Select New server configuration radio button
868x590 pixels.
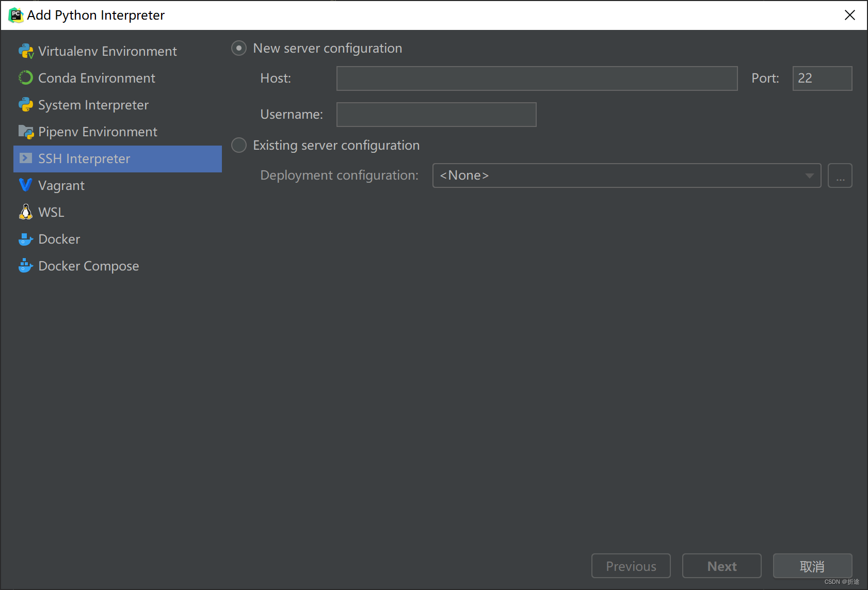pyautogui.click(x=238, y=48)
